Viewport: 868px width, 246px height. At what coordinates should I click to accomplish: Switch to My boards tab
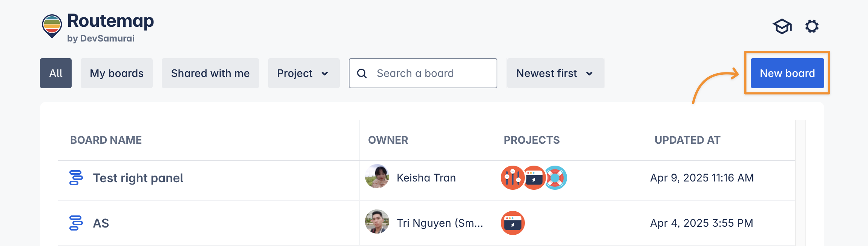pyautogui.click(x=117, y=73)
